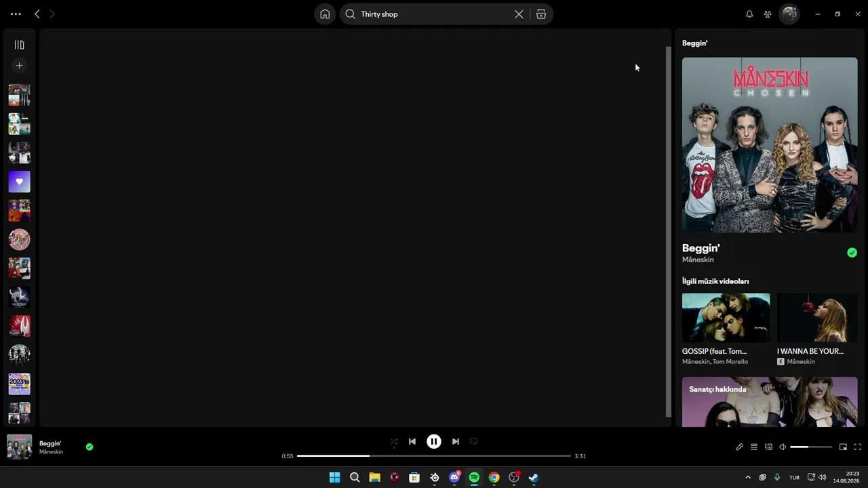The height and width of the screenshot is (488, 868).
Task: Open the Sanatçı hakkında artist card
Action: point(770,402)
